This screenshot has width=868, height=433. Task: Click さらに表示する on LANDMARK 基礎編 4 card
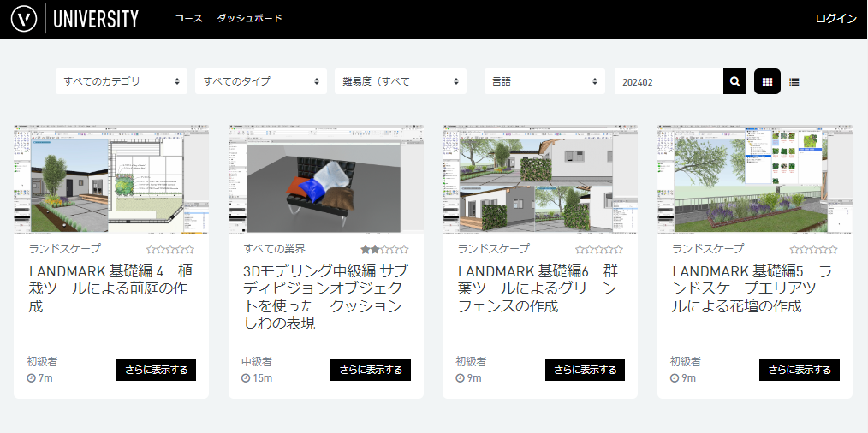tap(156, 370)
